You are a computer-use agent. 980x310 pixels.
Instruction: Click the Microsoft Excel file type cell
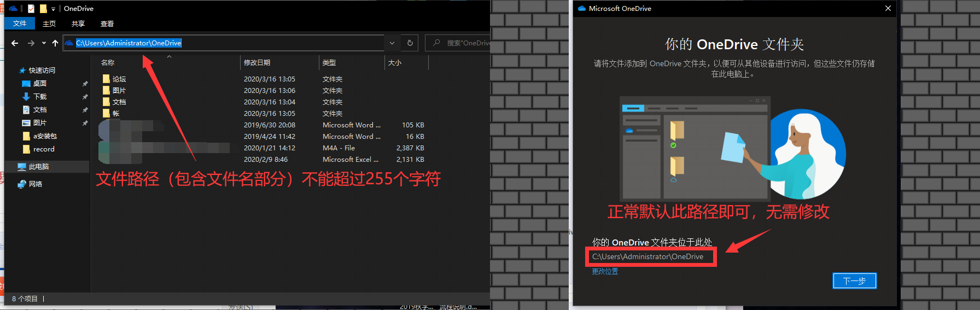pyautogui.click(x=351, y=159)
